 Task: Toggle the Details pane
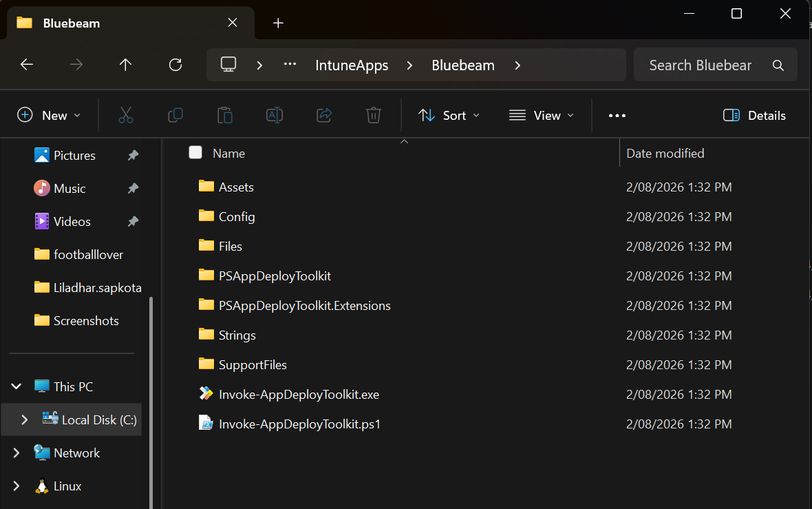(x=754, y=116)
